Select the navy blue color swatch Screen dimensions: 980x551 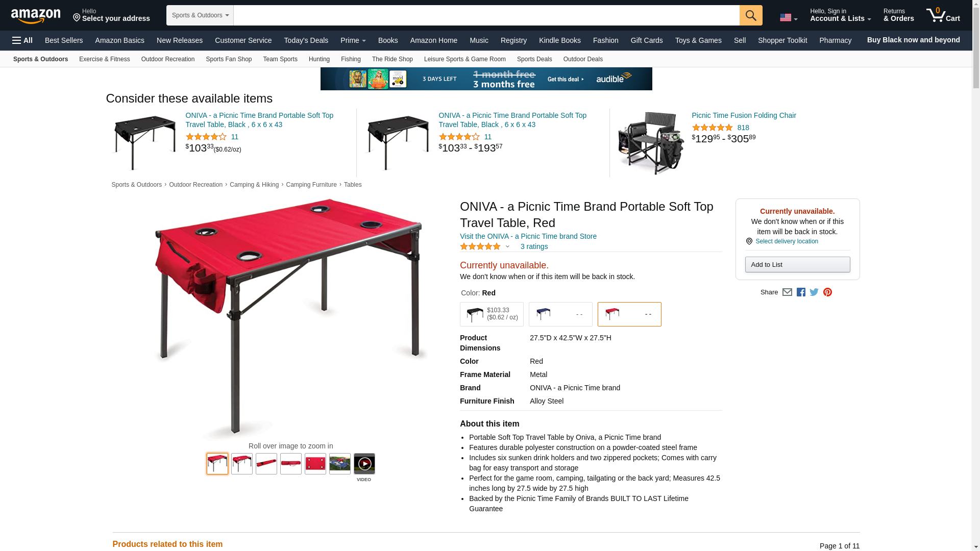pos(560,314)
